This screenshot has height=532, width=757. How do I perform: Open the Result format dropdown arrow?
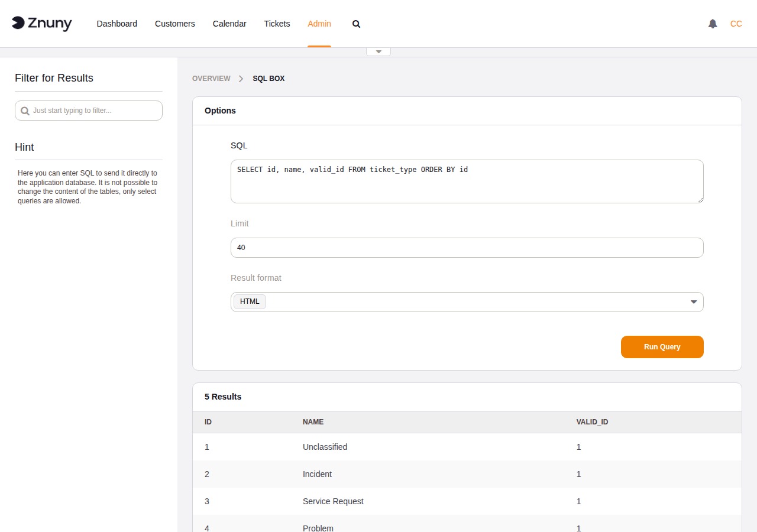tap(694, 302)
